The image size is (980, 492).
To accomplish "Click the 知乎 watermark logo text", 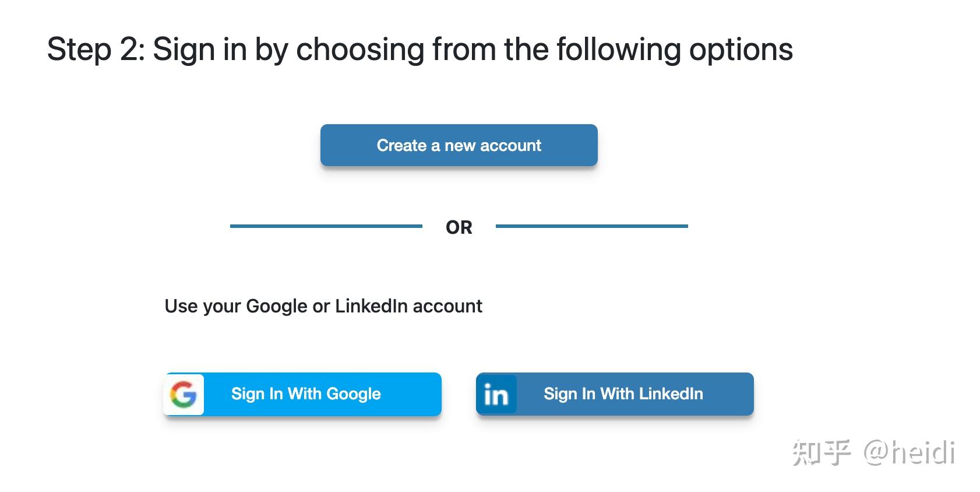I will pos(822,453).
